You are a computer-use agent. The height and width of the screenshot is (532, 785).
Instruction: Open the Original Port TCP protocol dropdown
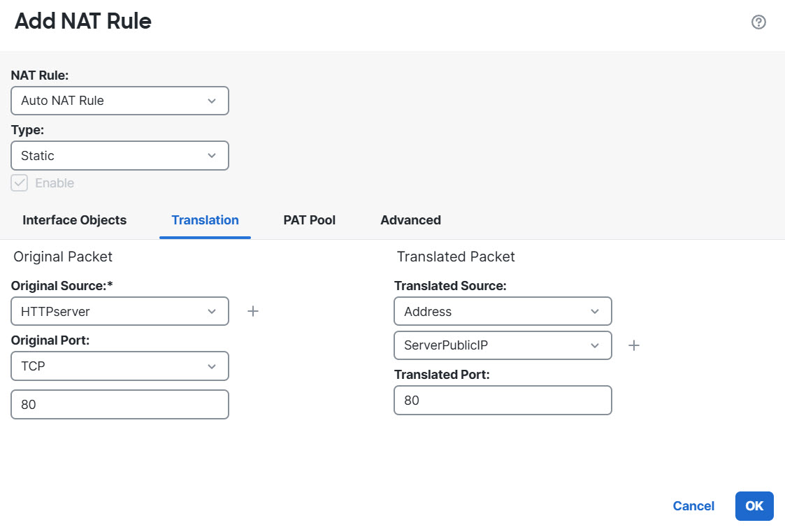coord(120,366)
